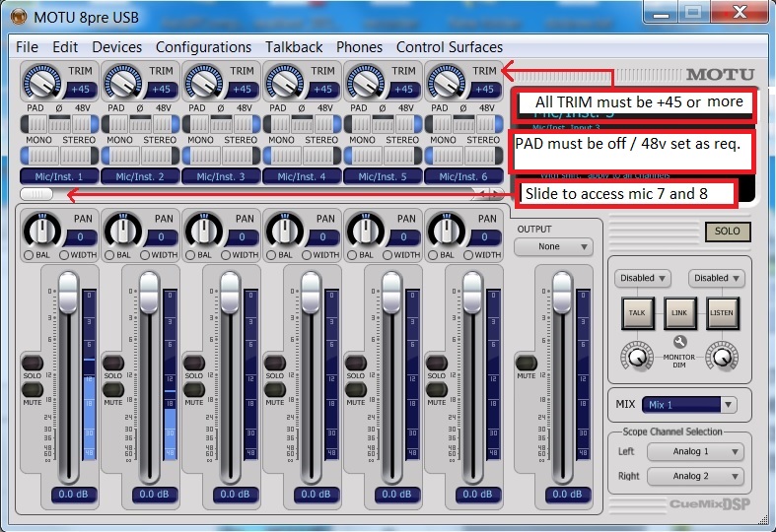The height and width of the screenshot is (532, 776).
Task: Open the Edit menu
Action: click(x=65, y=47)
